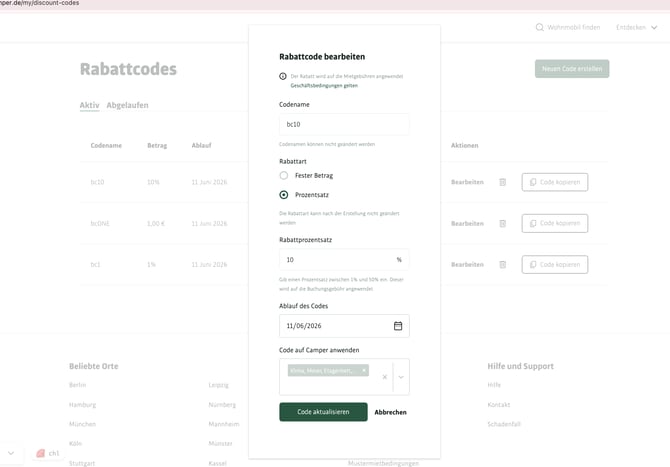Click the browser address bar URL

39,3
